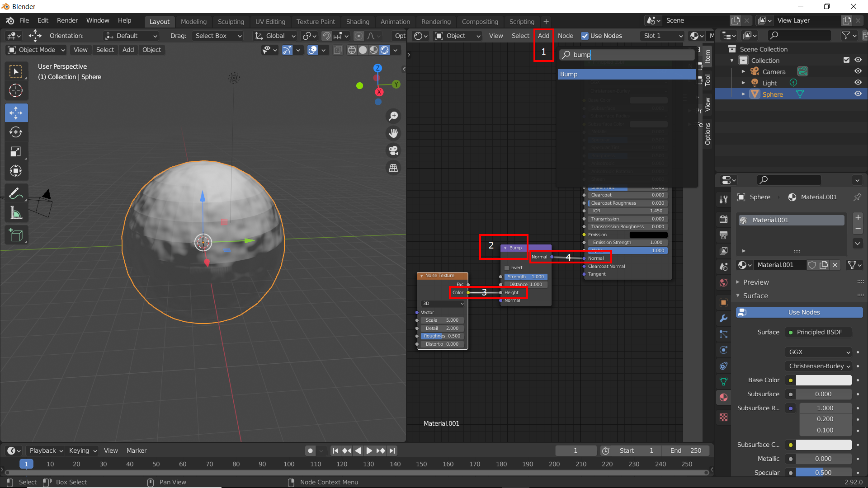Image resolution: width=868 pixels, height=488 pixels.
Task: Play animation forward
Action: 369,450
